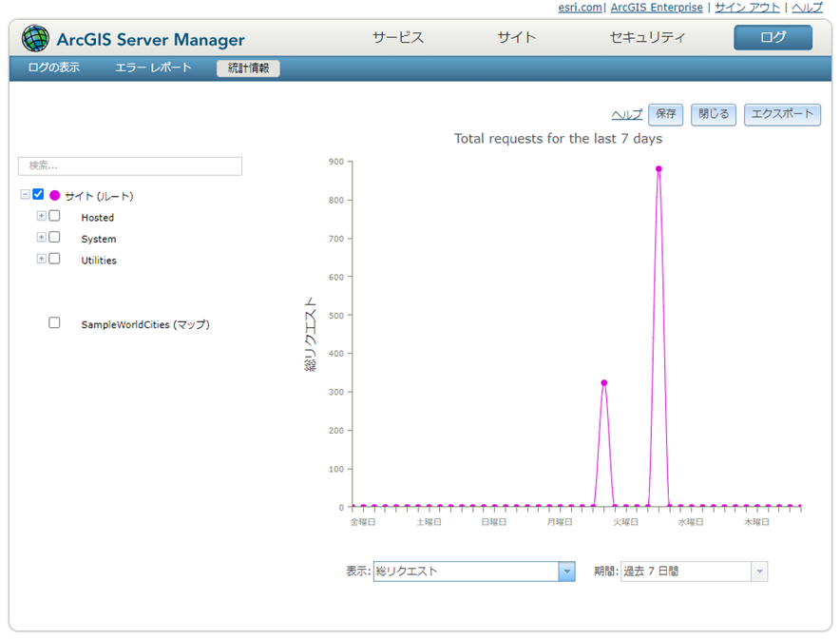Click the 金曜日 axis label

(363, 522)
